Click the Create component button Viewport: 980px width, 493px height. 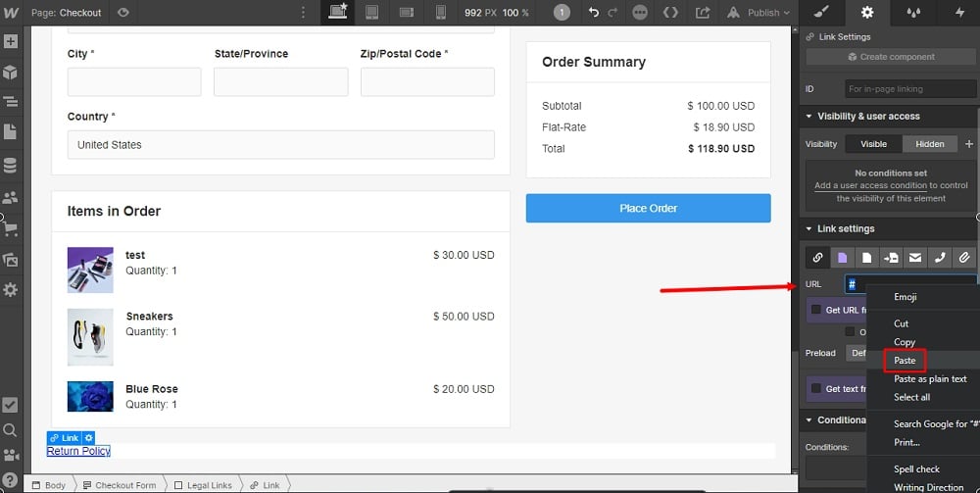coord(891,57)
